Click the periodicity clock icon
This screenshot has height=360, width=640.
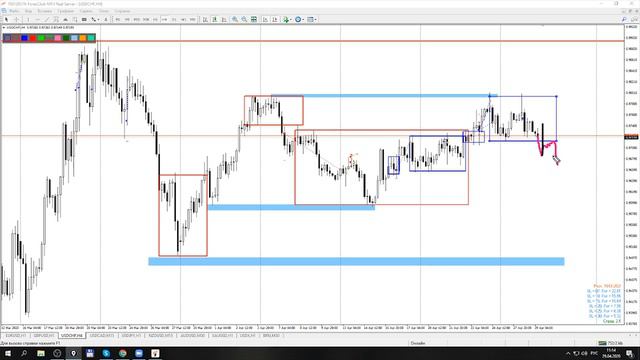point(298,19)
